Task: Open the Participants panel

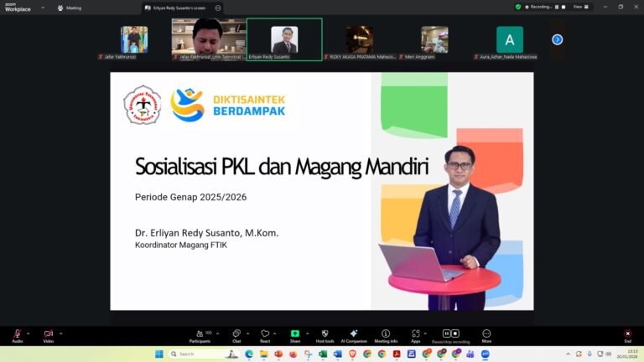Action: (x=200, y=336)
